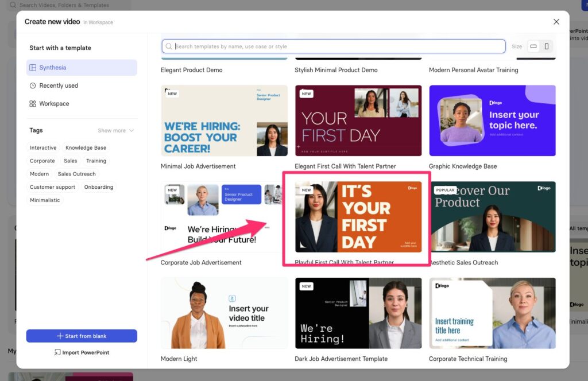Filter by the Corporate tag
588x381 pixels.
pyautogui.click(x=42, y=161)
